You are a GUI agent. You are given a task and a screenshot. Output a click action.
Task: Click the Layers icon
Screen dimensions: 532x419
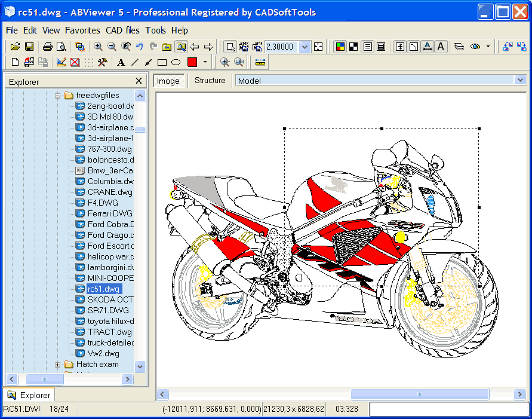[457, 47]
